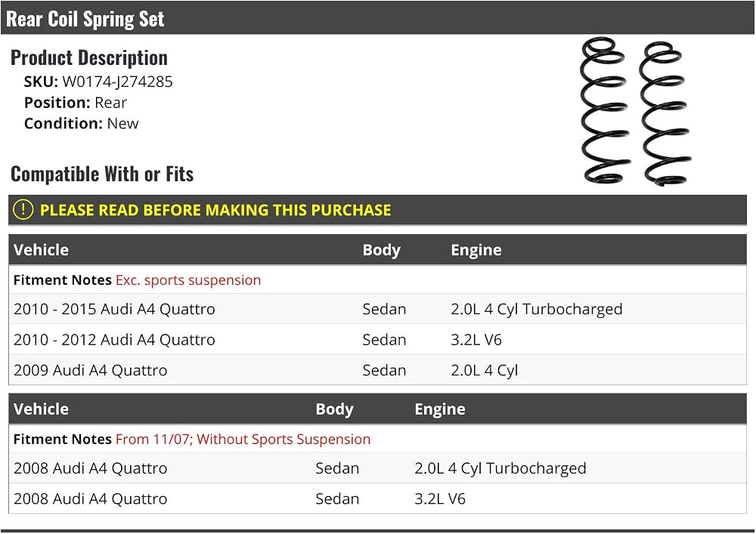Screen dimensions: 756x534
Task: Select the Compatible With or Fits heading
Action: (x=102, y=174)
